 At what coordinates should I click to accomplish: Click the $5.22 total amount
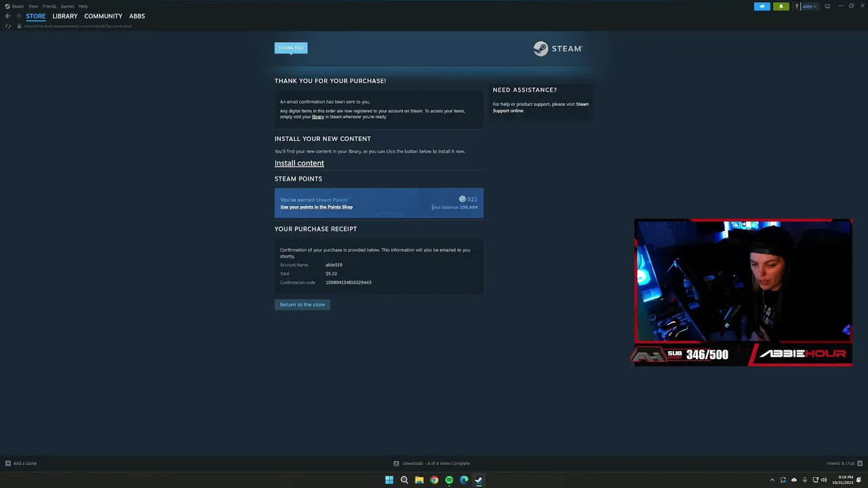click(x=331, y=274)
